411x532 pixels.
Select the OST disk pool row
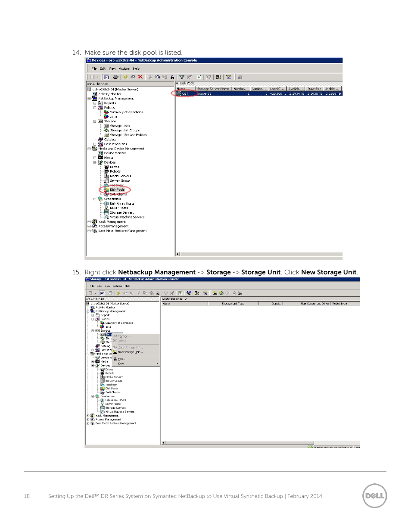point(259,93)
